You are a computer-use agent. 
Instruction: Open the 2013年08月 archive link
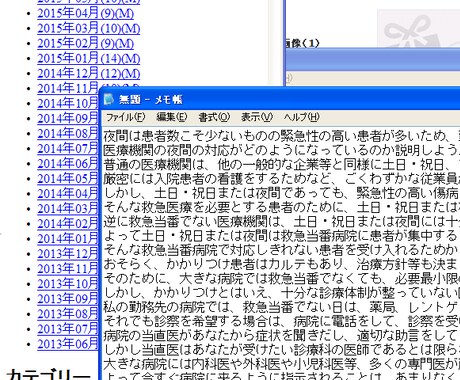click(x=68, y=314)
